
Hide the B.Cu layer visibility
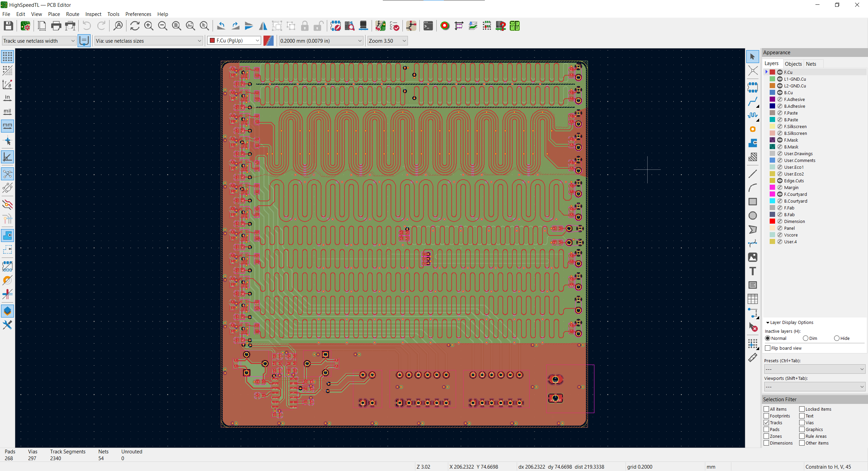780,93
